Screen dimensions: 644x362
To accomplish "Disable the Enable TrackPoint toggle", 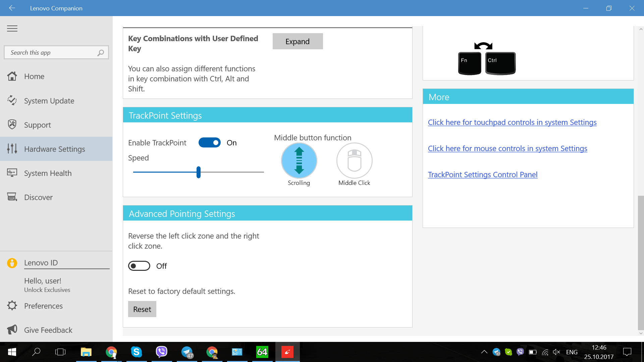I will click(210, 143).
